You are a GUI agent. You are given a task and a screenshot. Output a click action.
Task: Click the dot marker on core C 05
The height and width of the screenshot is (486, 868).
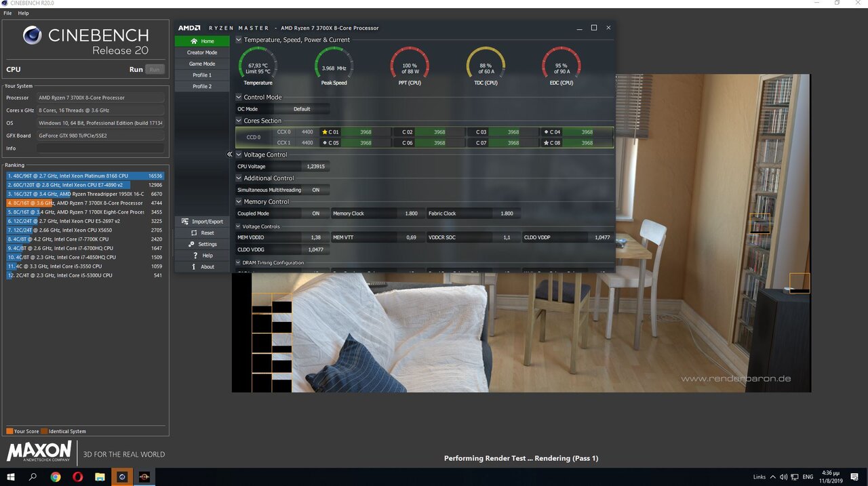point(325,143)
